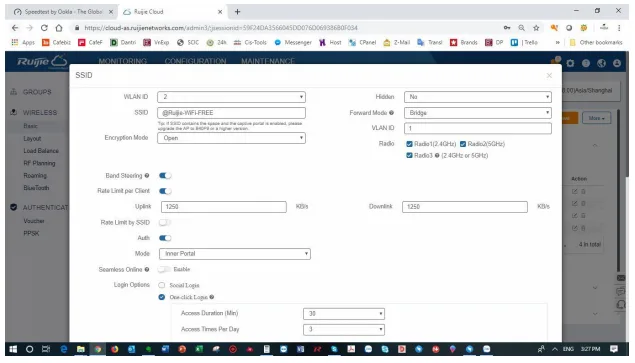Open Encryption Mode dropdown

pyautogui.click(x=231, y=138)
